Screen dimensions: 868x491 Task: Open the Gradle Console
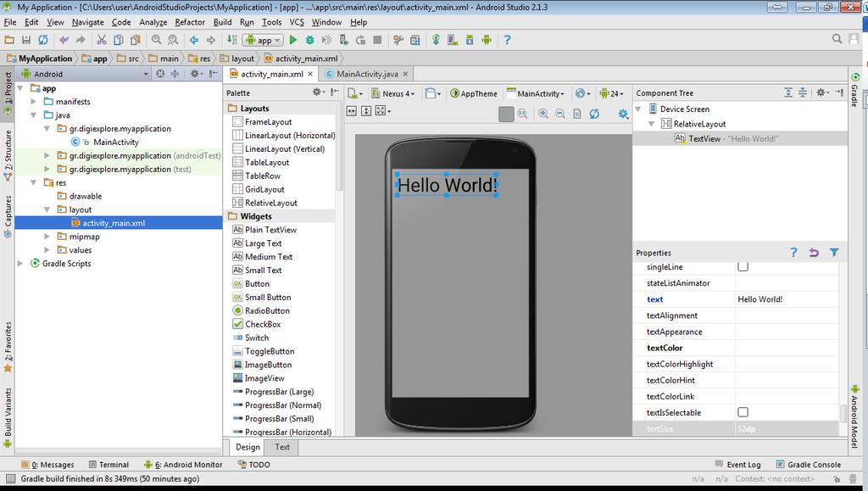tap(808, 465)
